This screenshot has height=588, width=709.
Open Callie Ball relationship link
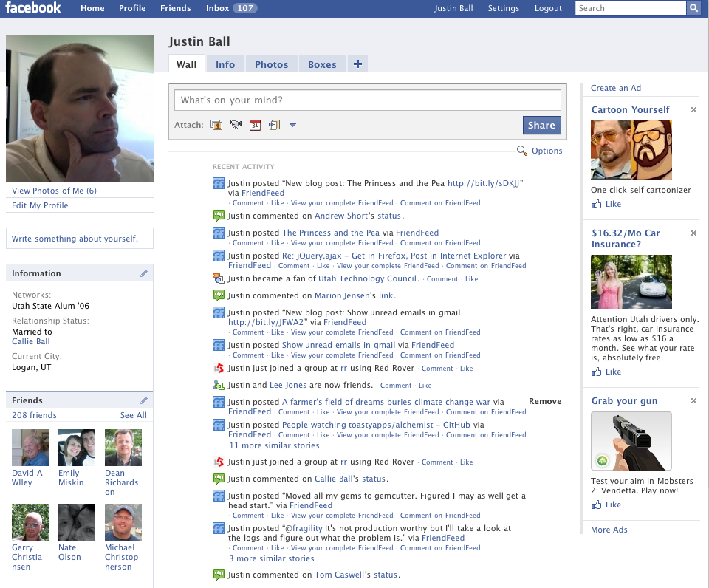coord(31,341)
